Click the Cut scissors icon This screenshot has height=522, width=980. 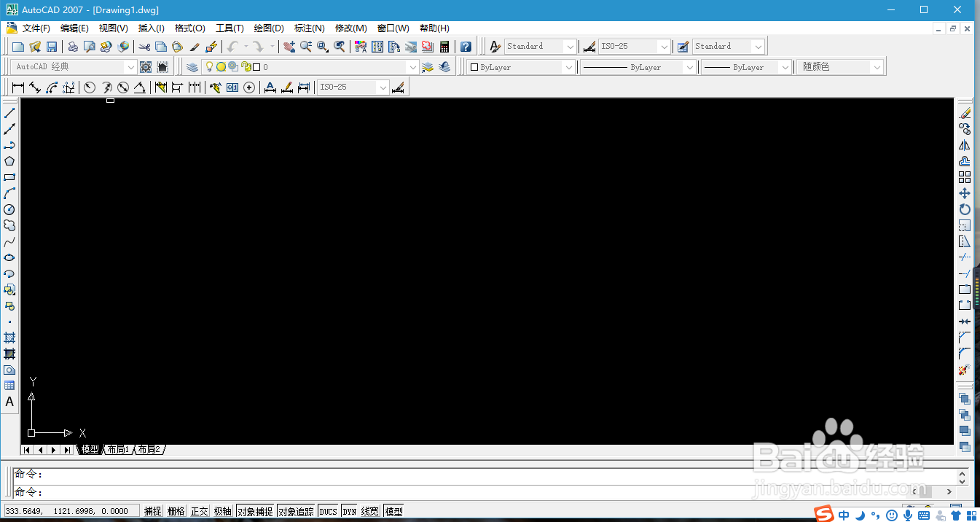coord(144,47)
